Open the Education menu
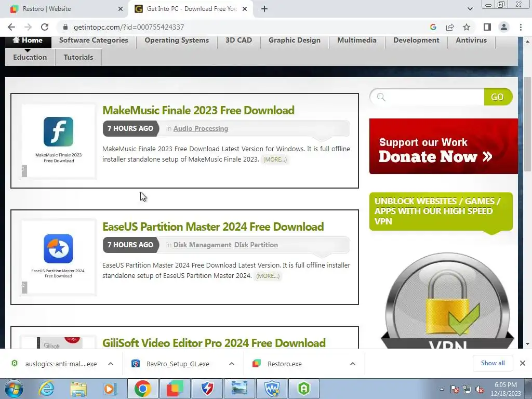532x399 pixels. 30,57
